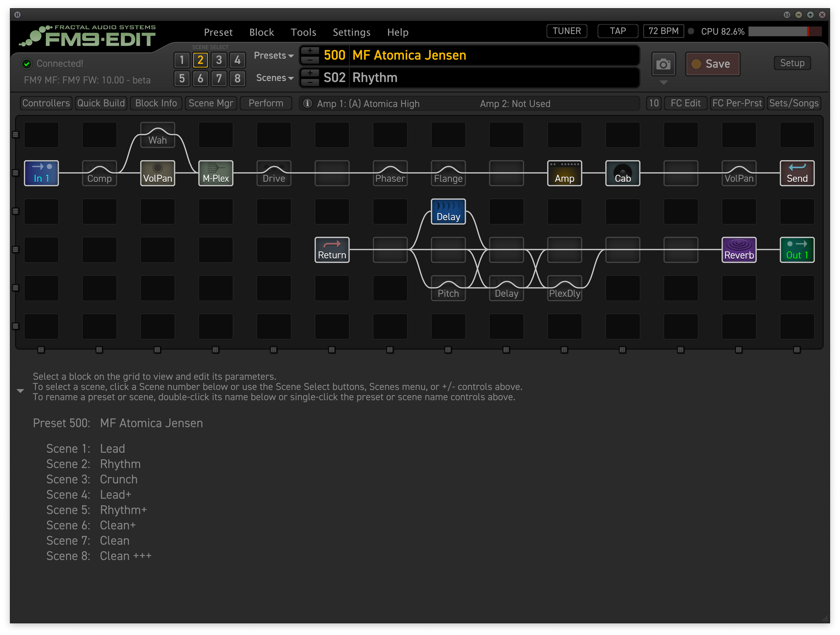Select the Amp block on the grid

(564, 173)
